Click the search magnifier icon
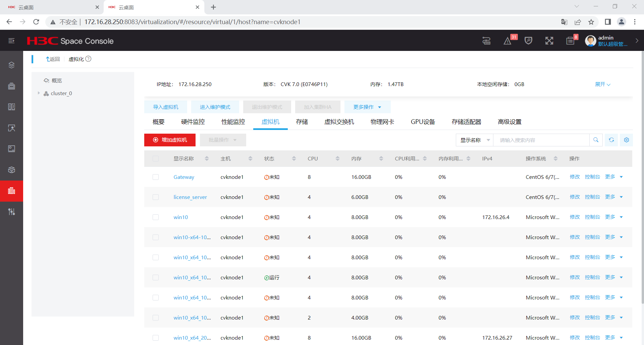644x345 pixels. click(596, 140)
